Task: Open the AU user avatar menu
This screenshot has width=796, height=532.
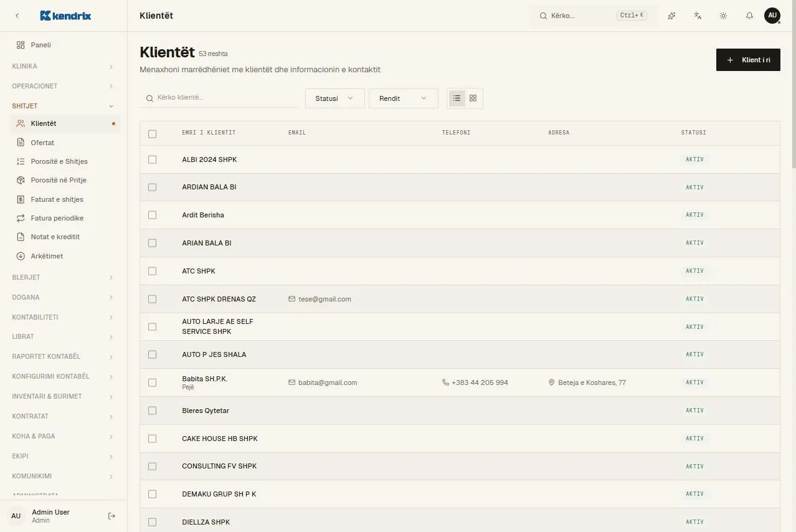Action: coord(772,16)
